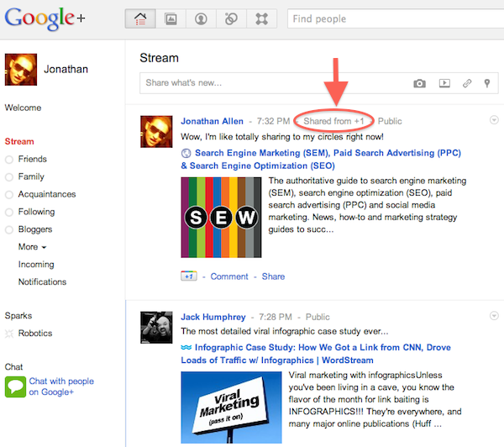
Task: Open the Games icon in top bar
Action: click(x=261, y=18)
